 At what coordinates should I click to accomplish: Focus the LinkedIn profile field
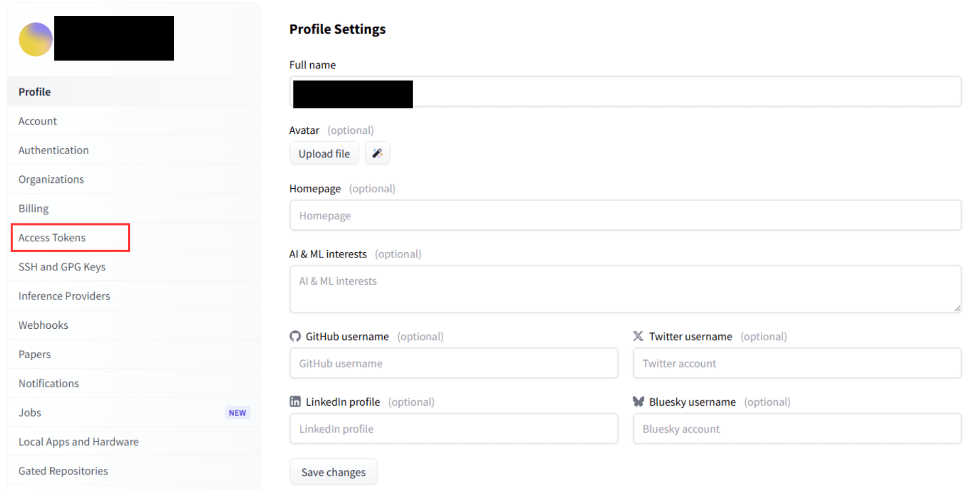454,429
